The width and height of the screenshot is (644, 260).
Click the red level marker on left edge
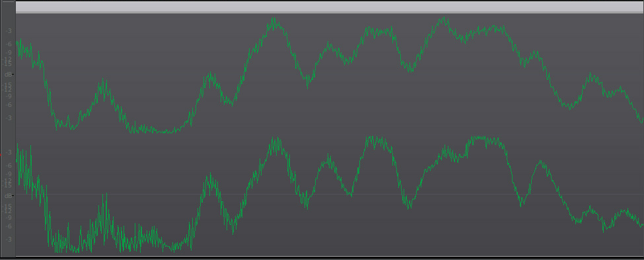coord(1,154)
